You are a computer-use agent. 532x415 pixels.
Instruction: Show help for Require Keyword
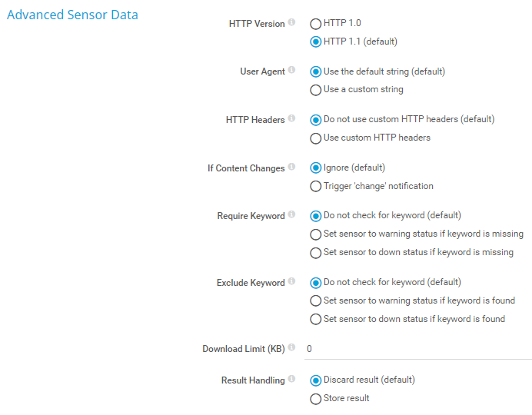[x=291, y=216]
